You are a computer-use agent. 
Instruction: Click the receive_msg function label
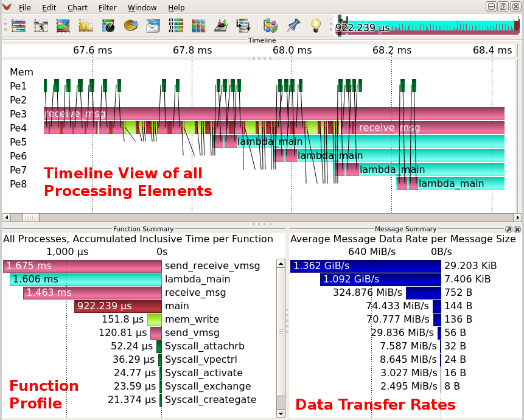[195, 293]
